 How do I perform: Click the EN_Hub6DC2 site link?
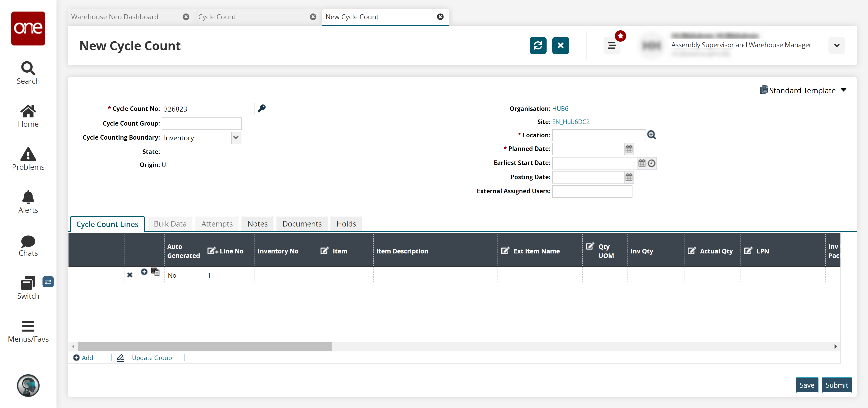click(572, 121)
